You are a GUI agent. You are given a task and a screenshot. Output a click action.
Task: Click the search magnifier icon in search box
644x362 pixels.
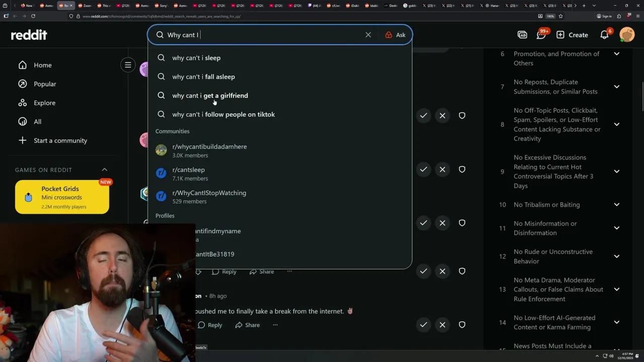pyautogui.click(x=160, y=35)
